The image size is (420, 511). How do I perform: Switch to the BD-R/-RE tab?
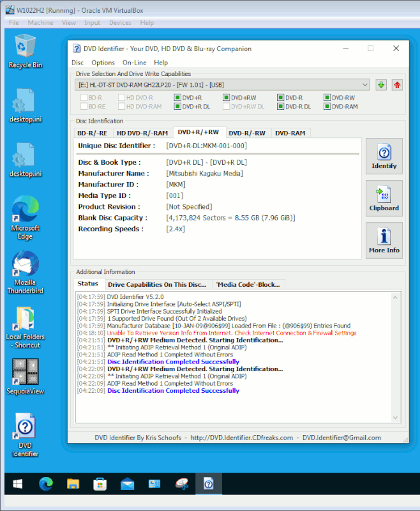(x=93, y=133)
